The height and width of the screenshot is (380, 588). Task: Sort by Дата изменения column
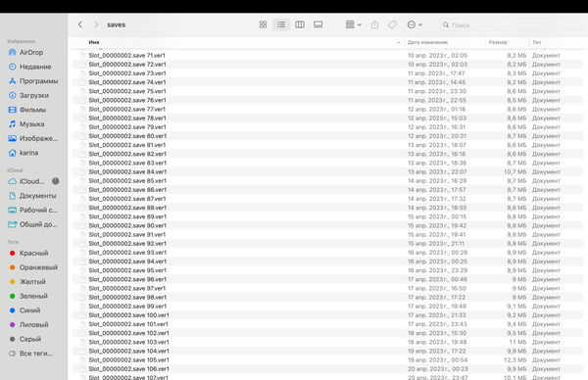(427, 42)
